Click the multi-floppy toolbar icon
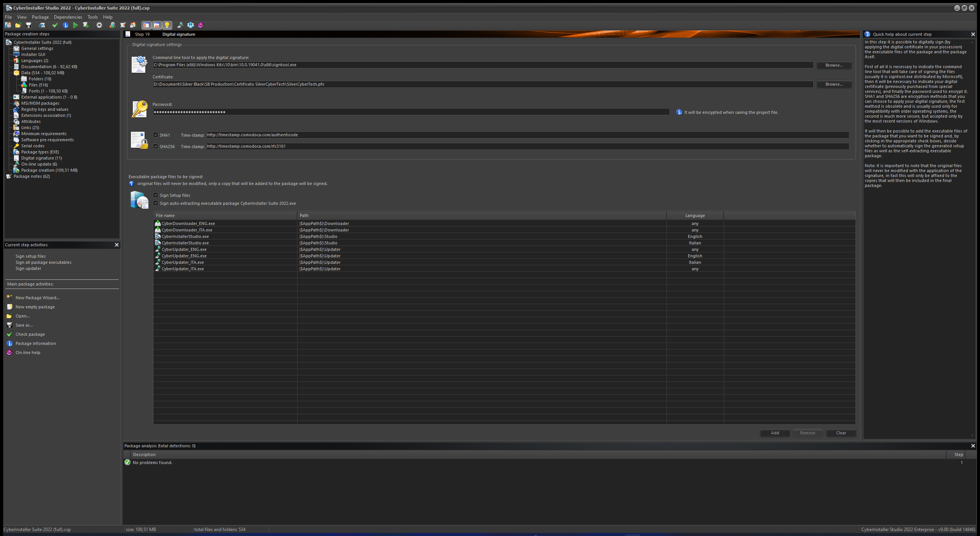This screenshot has width=980, height=536. [133, 25]
